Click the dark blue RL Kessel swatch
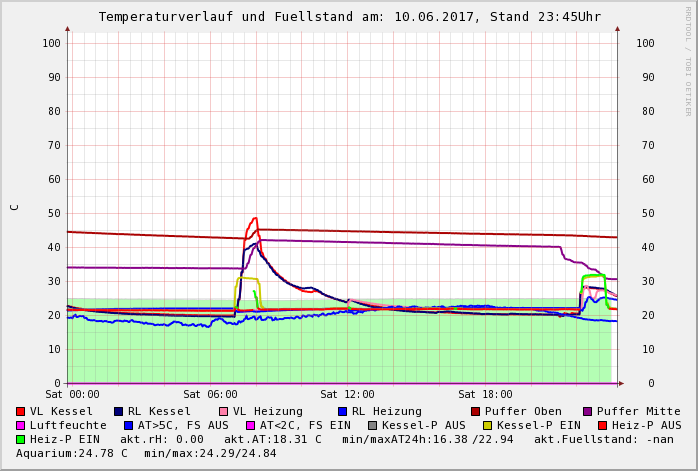This screenshot has width=698, height=471. point(119,412)
